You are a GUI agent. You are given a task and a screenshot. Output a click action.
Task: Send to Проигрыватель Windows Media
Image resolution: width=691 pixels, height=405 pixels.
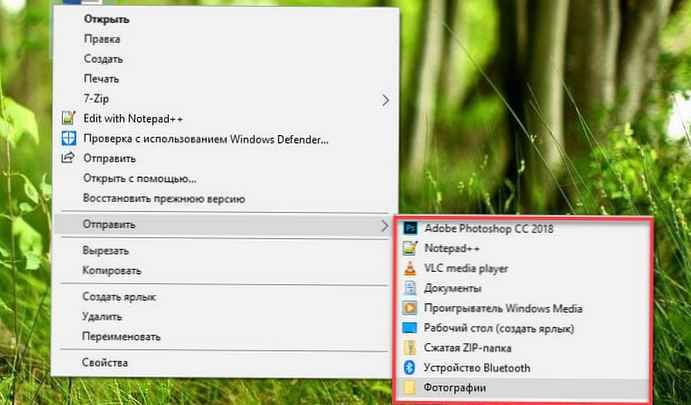click(503, 308)
